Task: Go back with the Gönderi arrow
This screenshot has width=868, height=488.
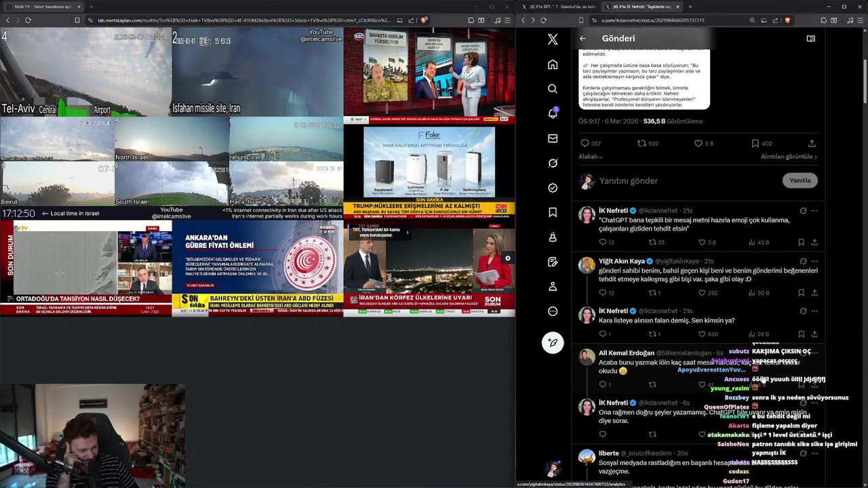Action: (x=583, y=39)
